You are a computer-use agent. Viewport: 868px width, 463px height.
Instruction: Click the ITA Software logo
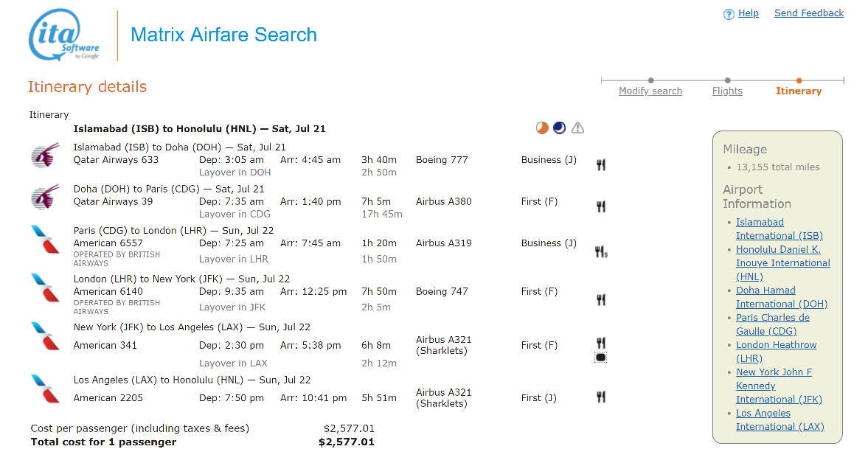coord(64,35)
